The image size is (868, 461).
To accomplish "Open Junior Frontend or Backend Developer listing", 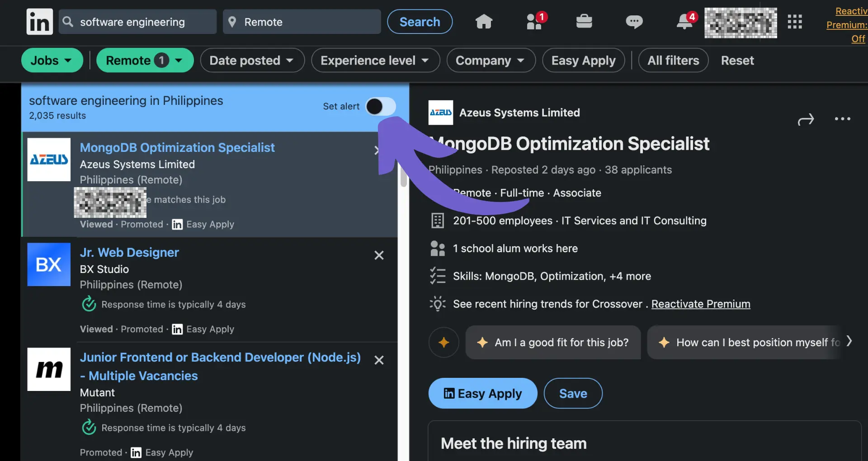I will coord(220,367).
